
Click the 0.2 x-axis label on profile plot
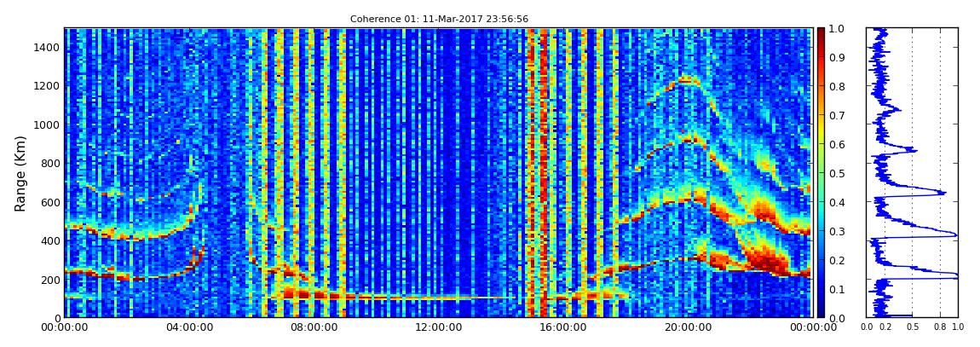885,327
